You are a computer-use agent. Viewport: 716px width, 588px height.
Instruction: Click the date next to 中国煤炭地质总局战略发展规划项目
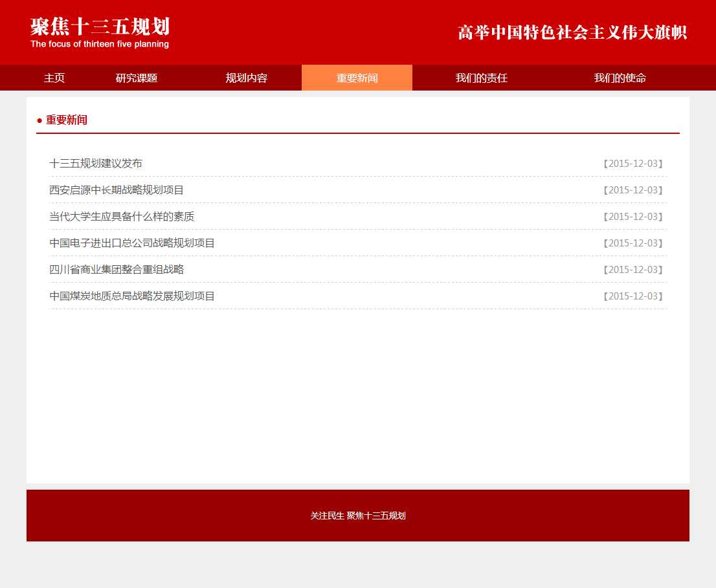[x=633, y=296]
